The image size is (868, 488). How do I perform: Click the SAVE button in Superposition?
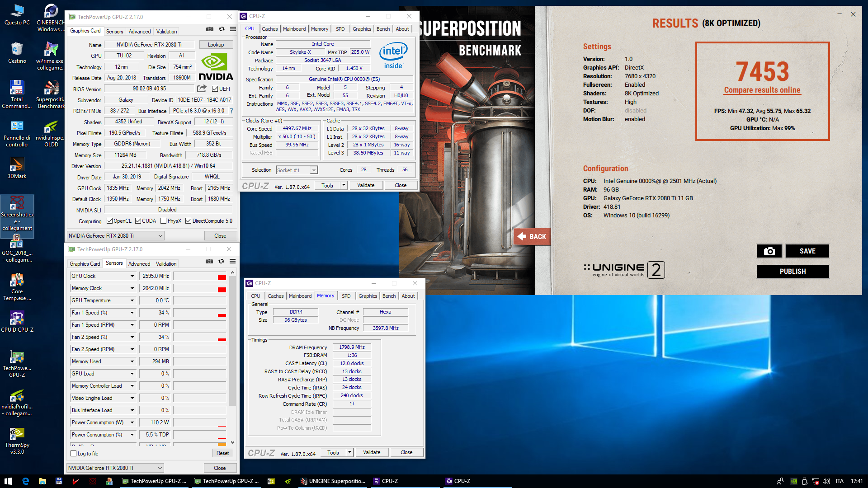(x=807, y=251)
